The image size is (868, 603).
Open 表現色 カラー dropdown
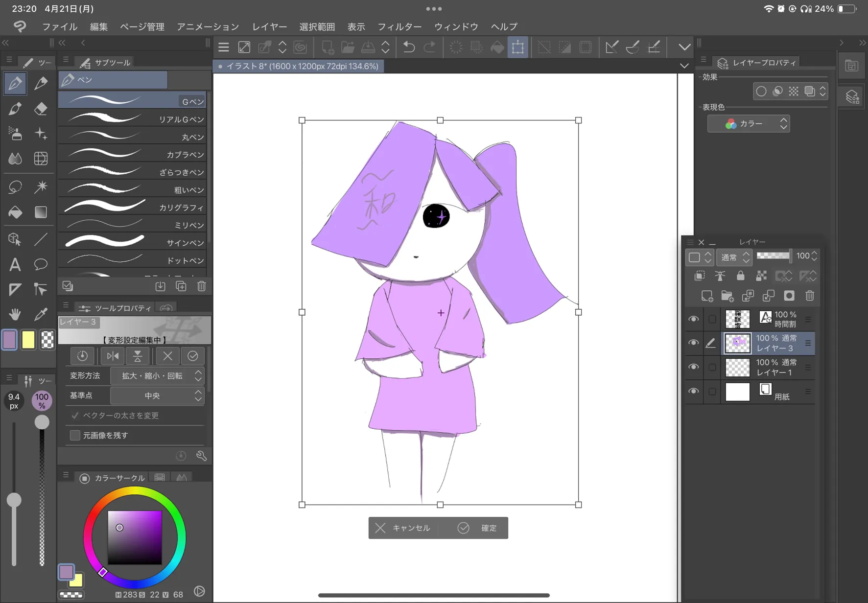point(748,124)
